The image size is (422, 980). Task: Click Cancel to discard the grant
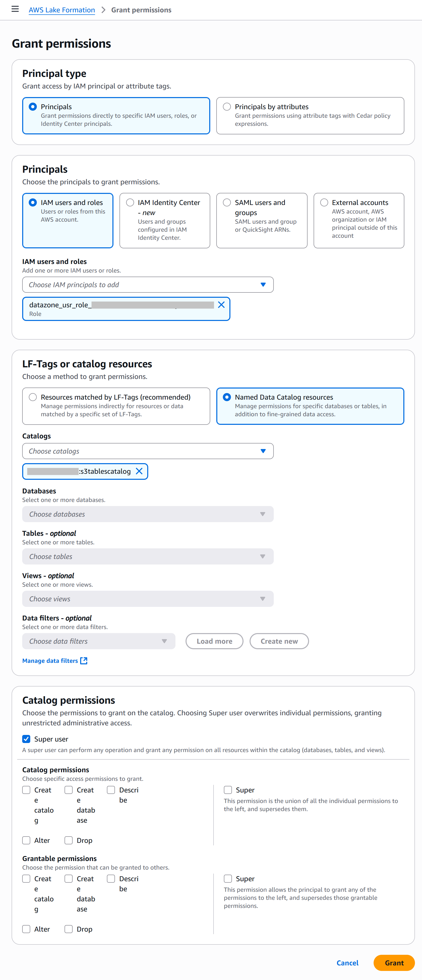[x=347, y=963]
